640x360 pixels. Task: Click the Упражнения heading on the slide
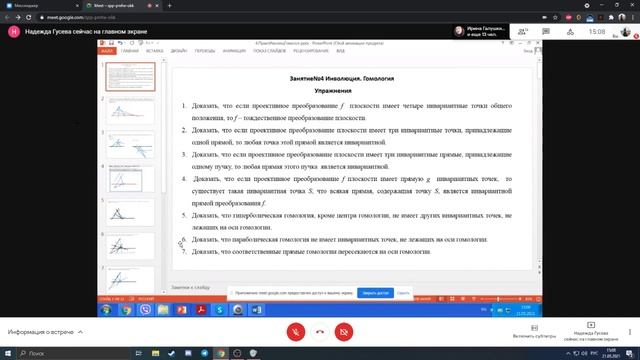click(333, 91)
